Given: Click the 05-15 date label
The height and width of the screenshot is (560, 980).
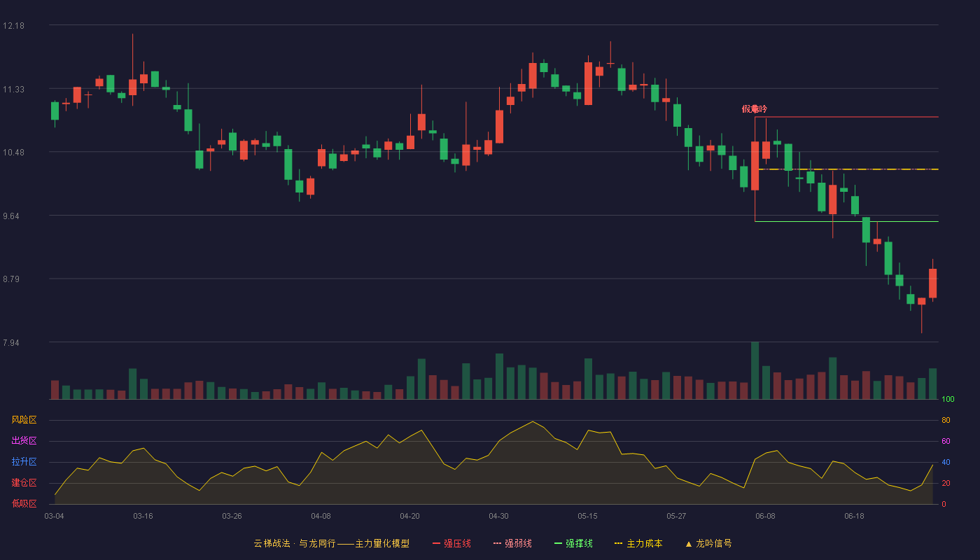Looking at the screenshot, I should (587, 516).
